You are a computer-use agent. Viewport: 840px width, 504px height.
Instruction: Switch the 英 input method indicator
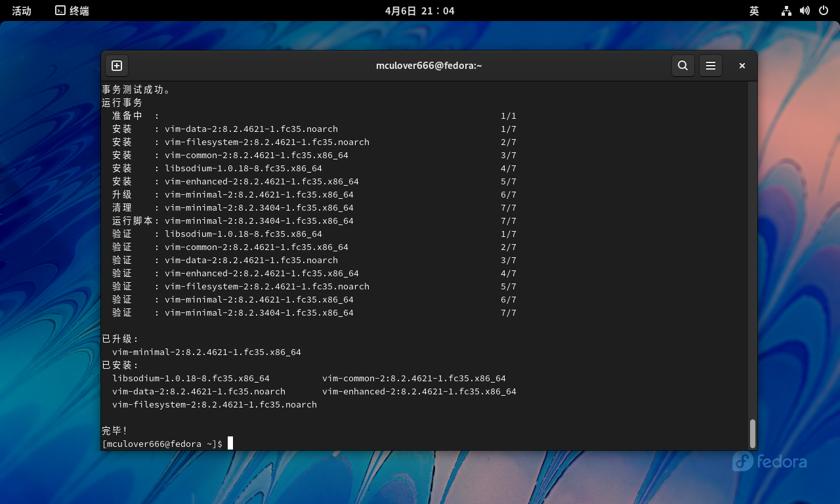(754, 10)
